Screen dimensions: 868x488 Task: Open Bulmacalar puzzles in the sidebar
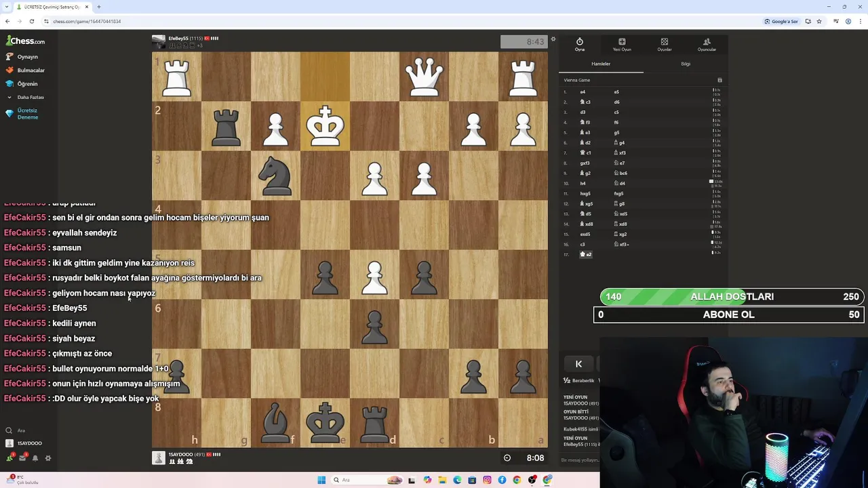(x=25, y=70)
